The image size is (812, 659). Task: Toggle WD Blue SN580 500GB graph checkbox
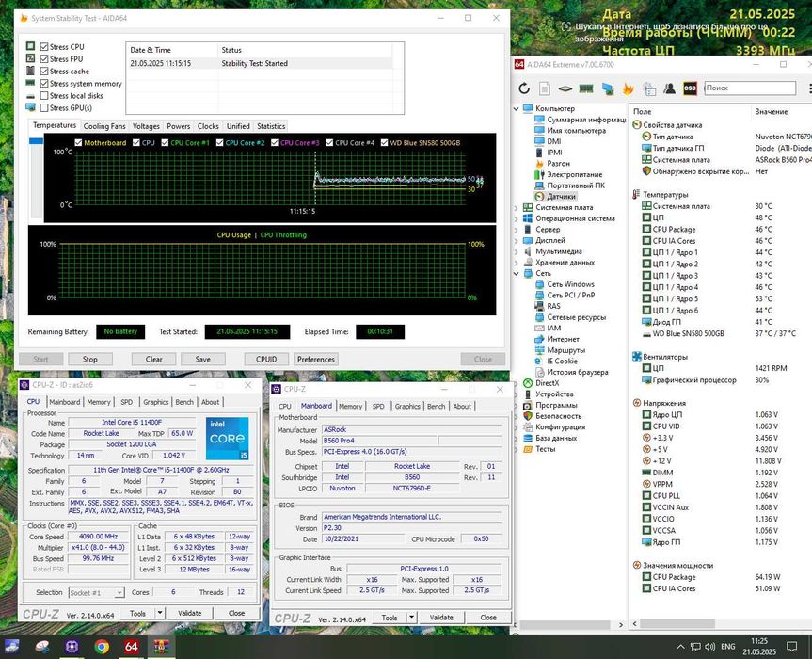(384, 142)
